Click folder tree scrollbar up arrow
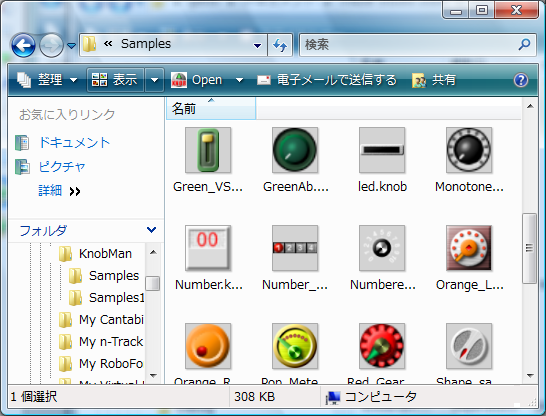The height and width of the screenshot is (416, 546). 153,252
